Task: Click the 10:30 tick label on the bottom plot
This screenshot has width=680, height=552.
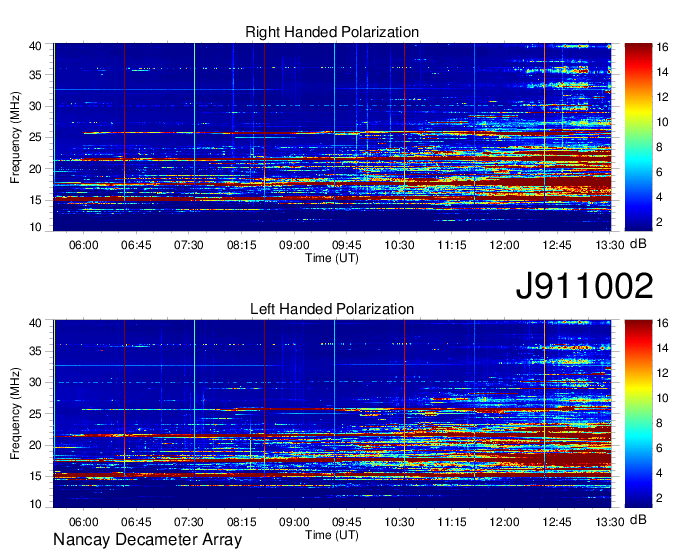Action: click(x=399, y=522)
